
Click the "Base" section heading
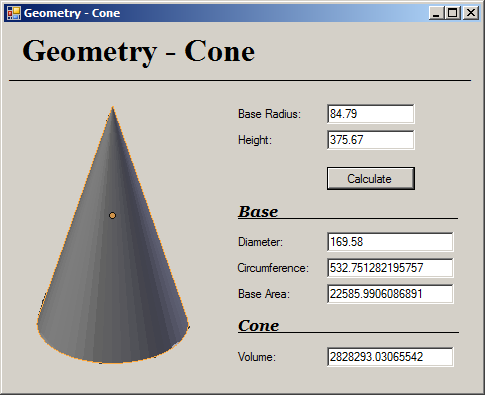pyautogui.click(x=258, y=212)
